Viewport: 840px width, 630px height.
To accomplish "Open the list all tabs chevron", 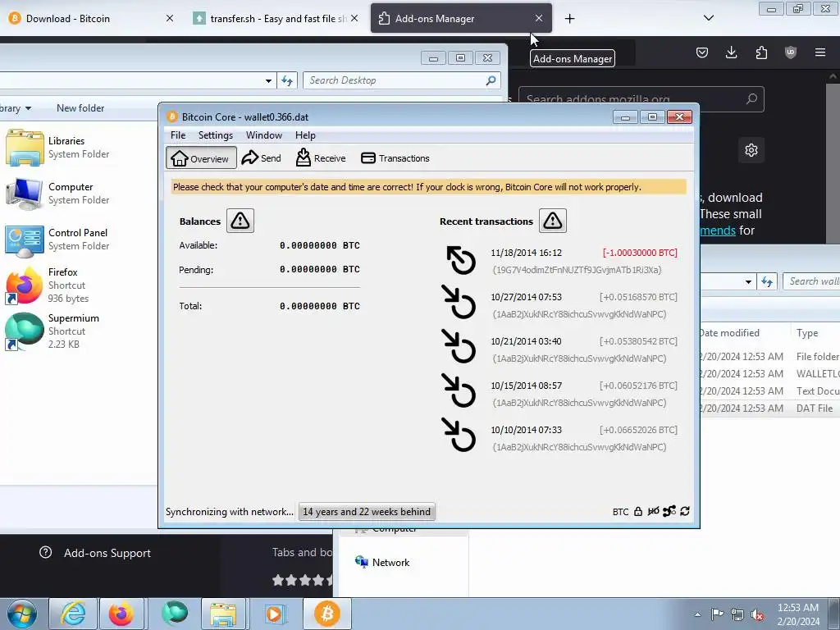I will 708,18.
